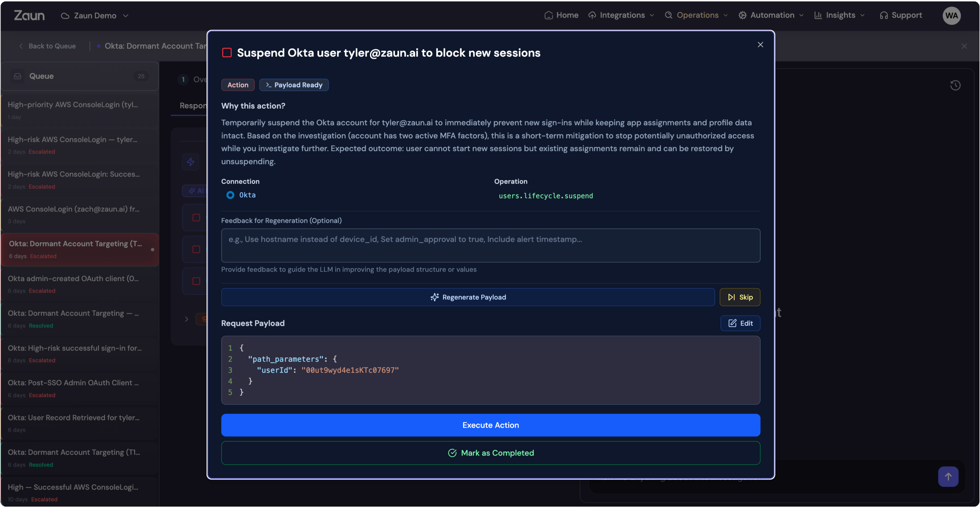Click the Execute Action button
Viewport: 980px width, 508px height.
click(x=490, y=425)
